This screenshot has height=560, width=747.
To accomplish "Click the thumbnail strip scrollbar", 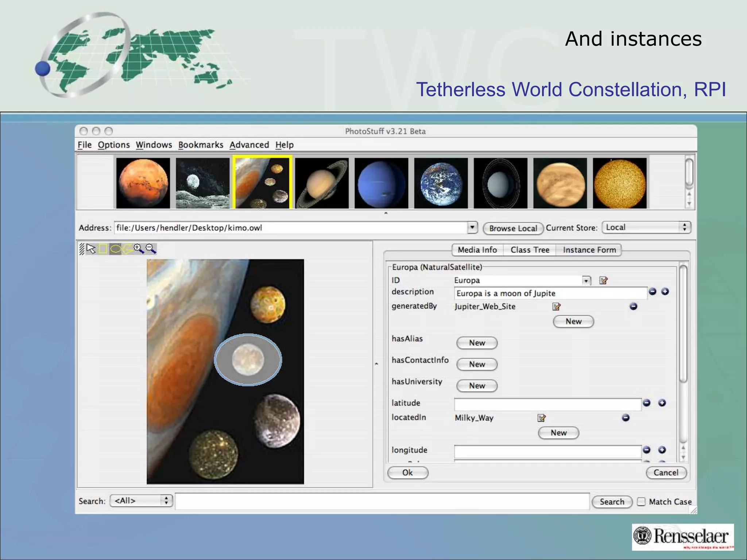I will coord(689,182).
